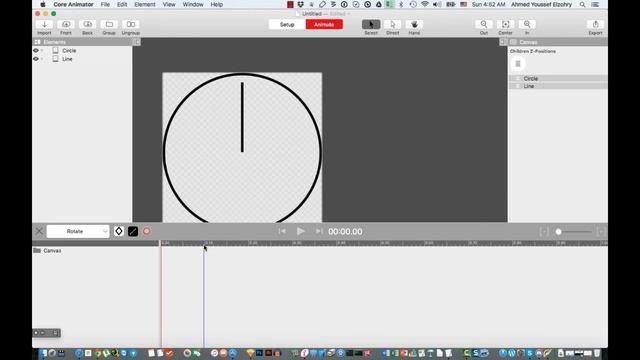The image size is (640, 360).
Task: Jump to the animation end
Action: point(319,231)
